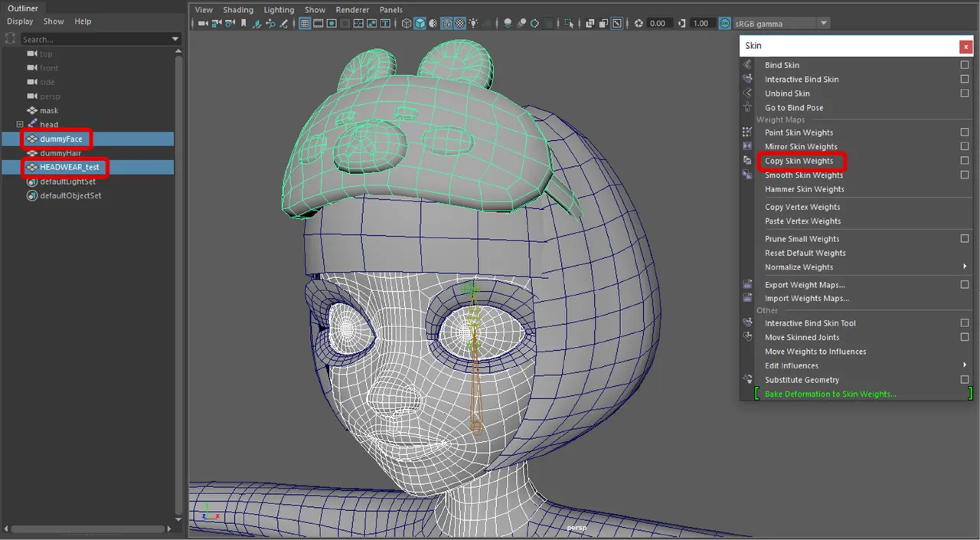The width and height of the screenshot is (980, 540).
Task: Select Hammer Skin Weights command
Action: click(x=803, y=189)
